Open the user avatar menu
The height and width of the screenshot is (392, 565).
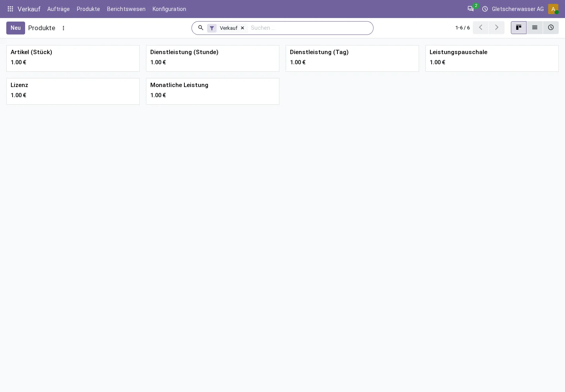(x=553, y=9)
